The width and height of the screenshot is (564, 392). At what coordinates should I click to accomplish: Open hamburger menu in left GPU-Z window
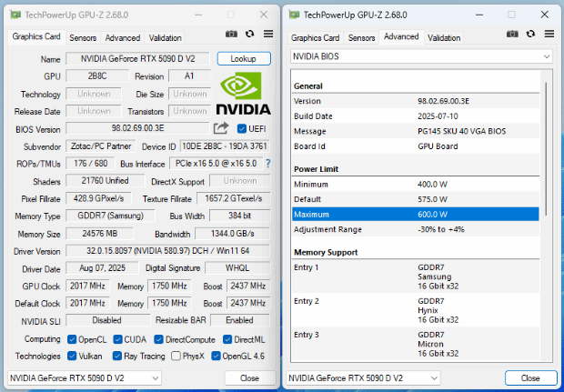pyautogui.click(x=268, y=34)
